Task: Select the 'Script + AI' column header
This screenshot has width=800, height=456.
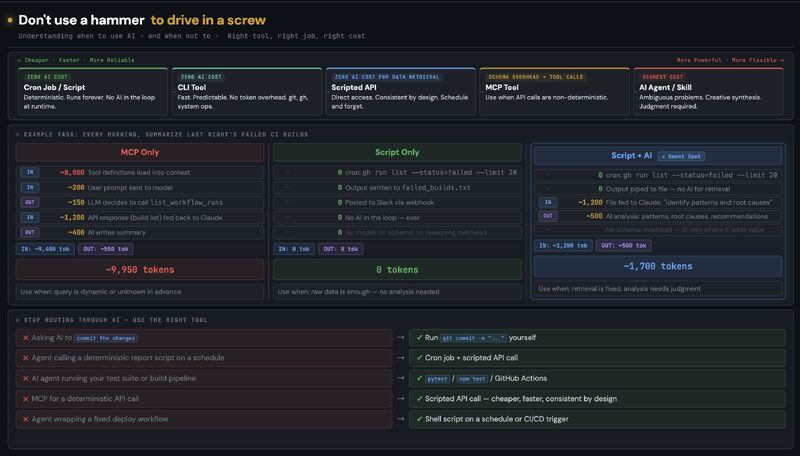Action: [658, 156]
